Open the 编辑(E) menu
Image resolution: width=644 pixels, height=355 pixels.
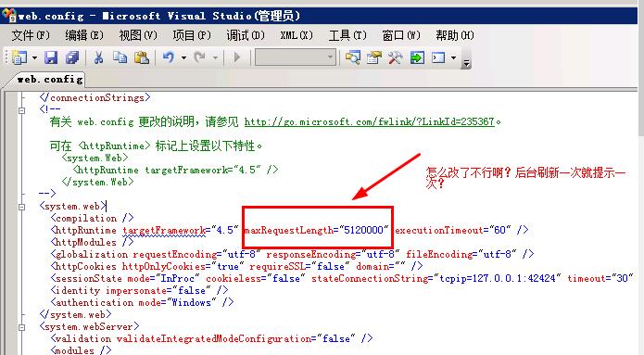pos(84,35)
